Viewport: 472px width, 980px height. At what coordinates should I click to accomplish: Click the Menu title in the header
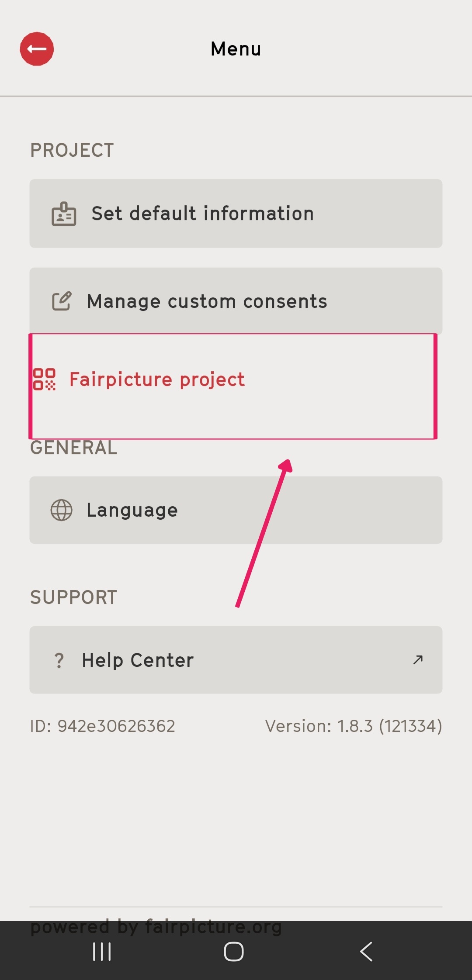pos(236,49)
